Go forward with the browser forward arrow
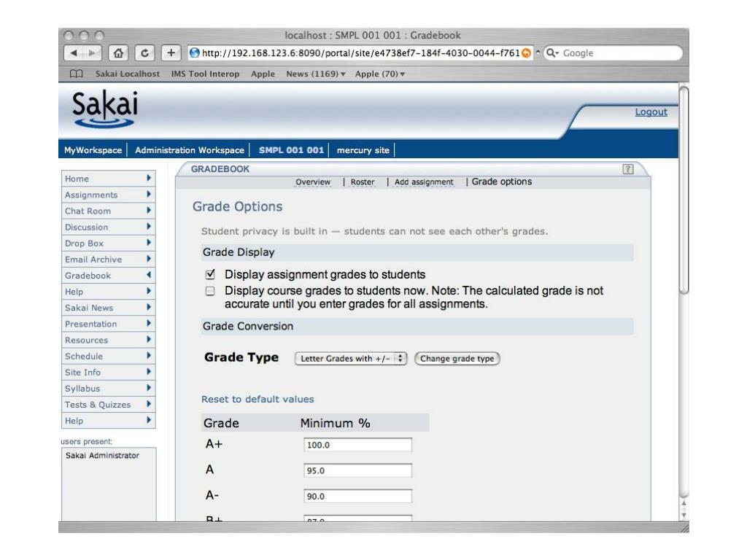The height and width of the screenshot is (560, 747). [x=92, y=52]
